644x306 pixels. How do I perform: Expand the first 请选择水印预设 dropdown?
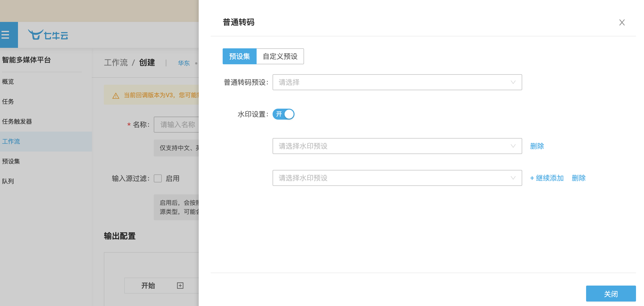click(397, 146)
